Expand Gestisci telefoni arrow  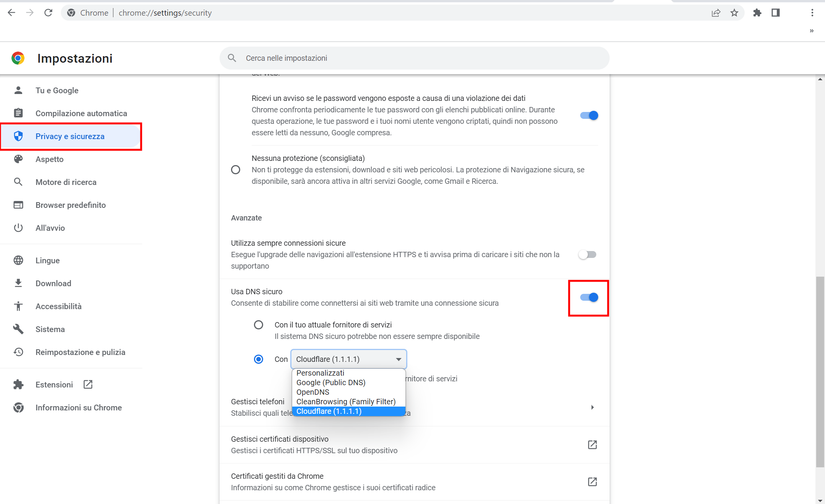coord(592,407)
